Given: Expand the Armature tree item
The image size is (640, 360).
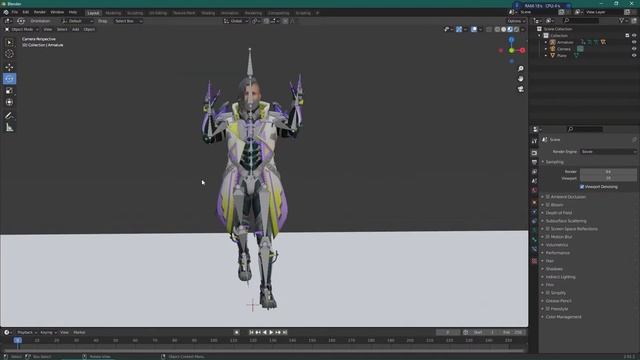Looking at the screenshot, I should [546, 42].
